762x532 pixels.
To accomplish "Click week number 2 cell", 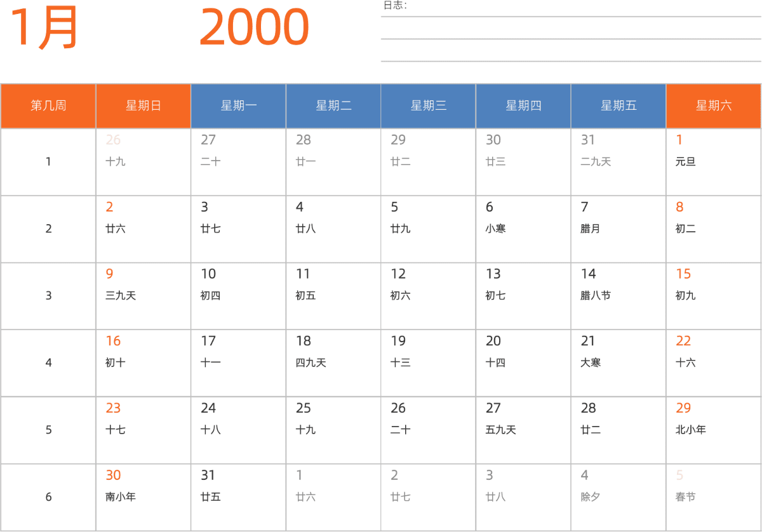I will [x=48, y=229].
